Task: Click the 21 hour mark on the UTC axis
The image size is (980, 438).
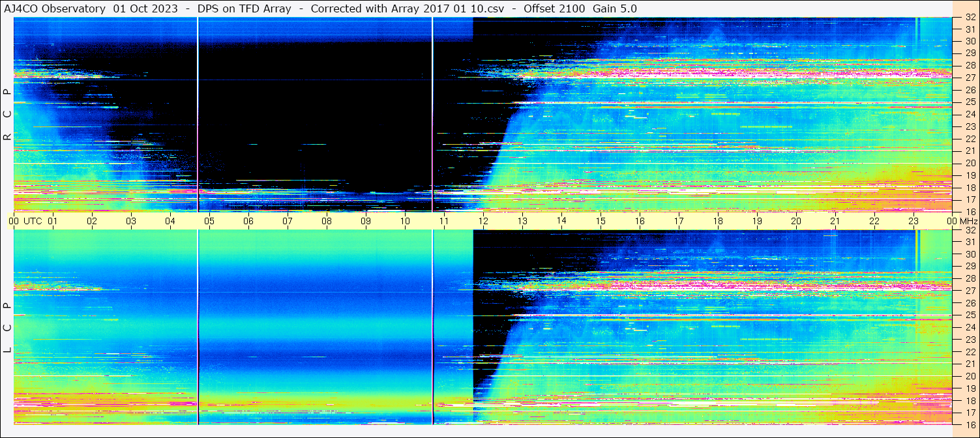Action: [x=835, y=221]
